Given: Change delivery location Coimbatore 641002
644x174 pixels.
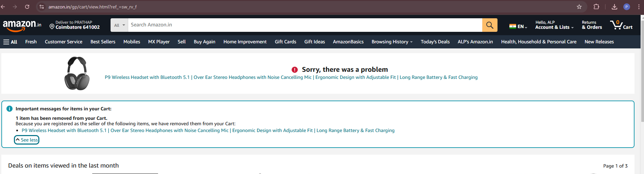Looking at the screenshot, I should tap(75, 25).
